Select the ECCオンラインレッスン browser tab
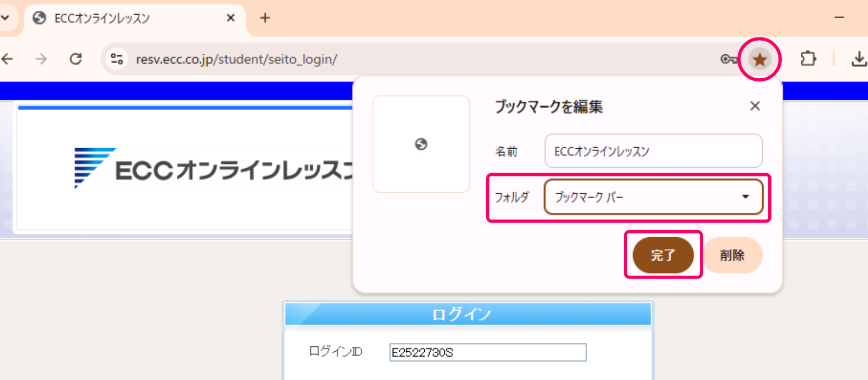This screenshot has width=868, height=380. [135, 18]
